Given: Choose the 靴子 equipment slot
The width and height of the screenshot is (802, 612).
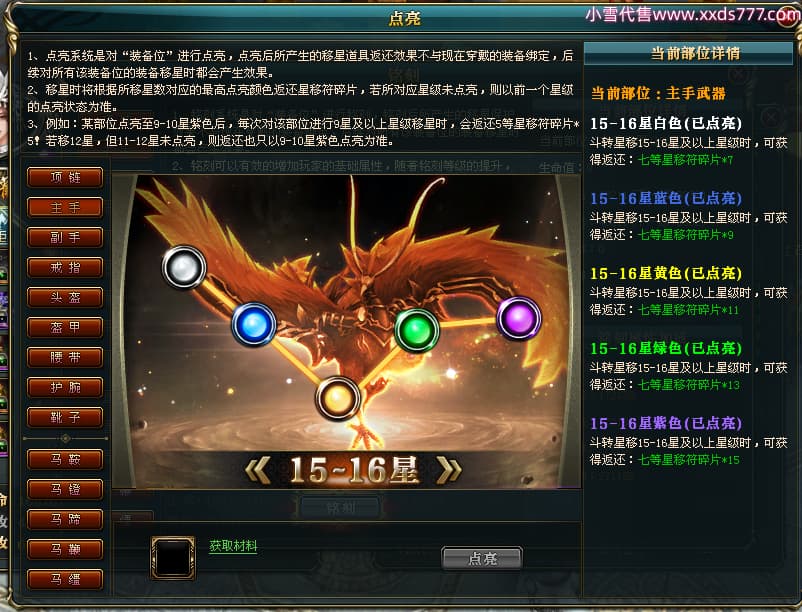Looking at the screenshot, I should (65, 418).
